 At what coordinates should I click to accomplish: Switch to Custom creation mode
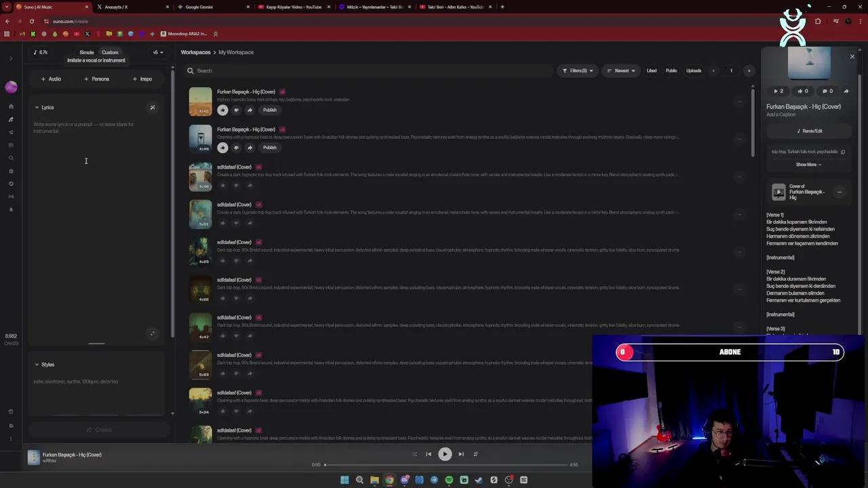point(110,52)
